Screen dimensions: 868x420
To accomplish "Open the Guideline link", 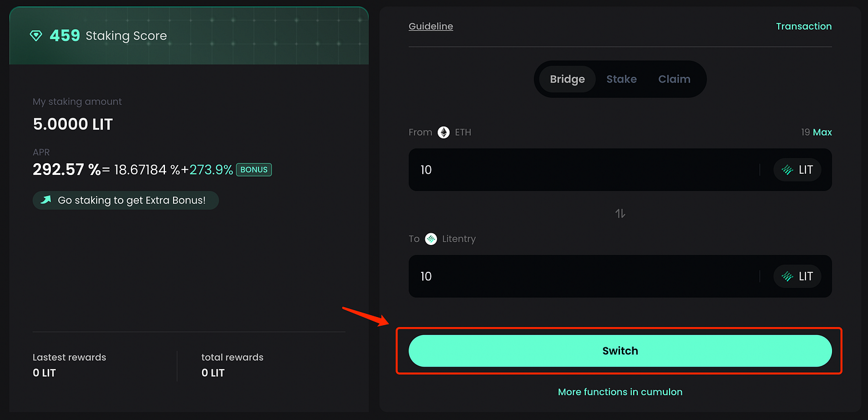I will coord(430,26).
